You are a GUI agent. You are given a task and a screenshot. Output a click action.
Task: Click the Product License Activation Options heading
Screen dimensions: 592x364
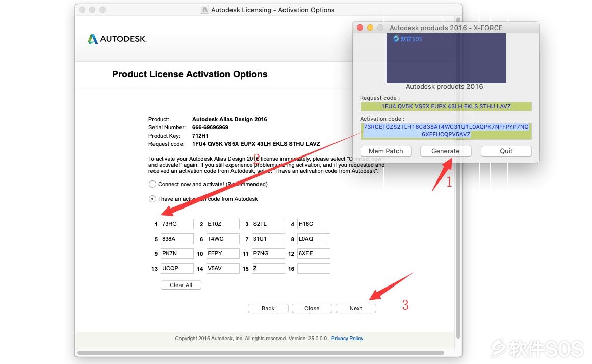click(x=190, y=74)
